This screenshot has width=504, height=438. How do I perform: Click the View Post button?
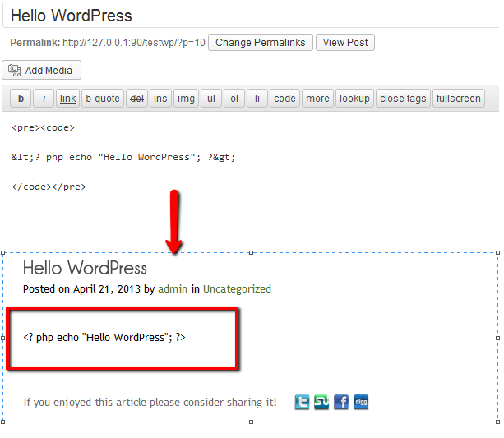coord(345,43)
